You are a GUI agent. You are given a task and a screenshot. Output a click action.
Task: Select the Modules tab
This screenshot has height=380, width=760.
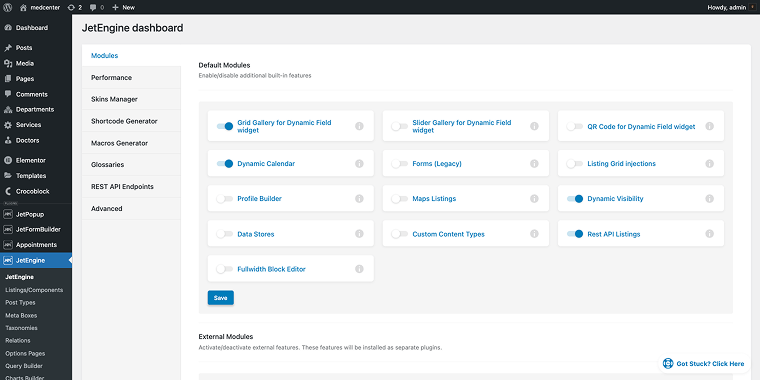(131, 56)
